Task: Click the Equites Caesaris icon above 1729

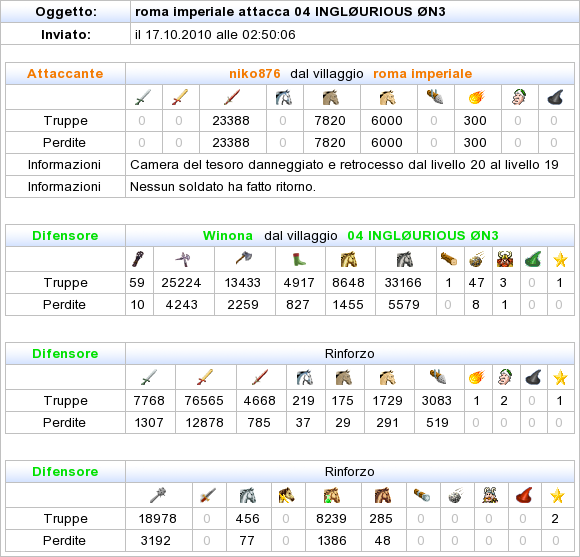Action: 388,377
